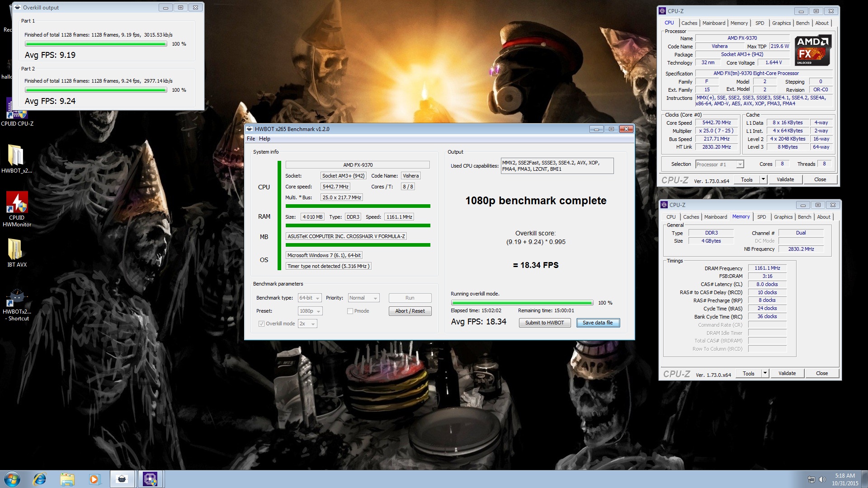Click the volume speaker tray icon
The image size is (868, 488).
[x=822, y=479]
